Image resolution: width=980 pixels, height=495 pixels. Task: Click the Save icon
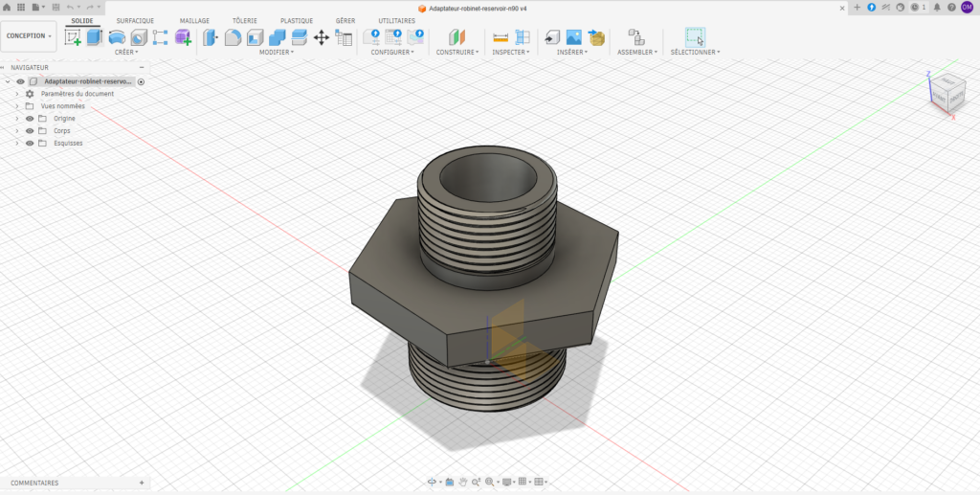(x=56, y=7)
